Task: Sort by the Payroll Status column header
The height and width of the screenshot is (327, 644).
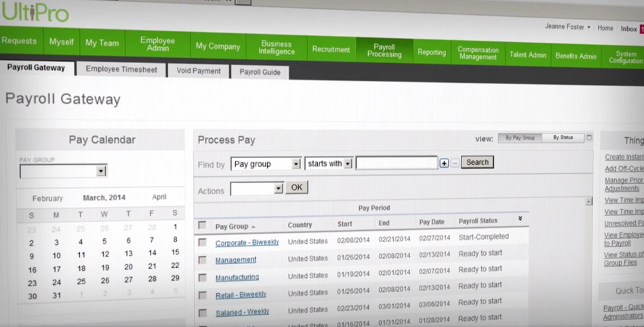Action: [x=478, y=221]
